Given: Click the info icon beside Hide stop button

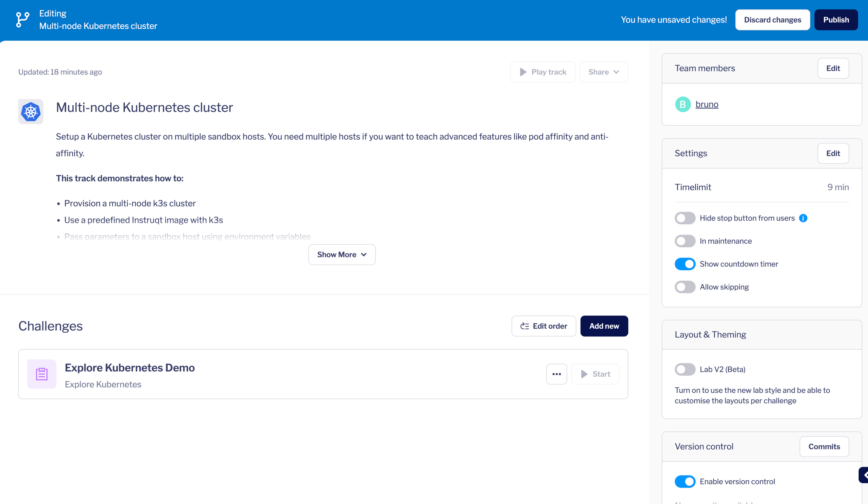Looking at the screenshot, I should (803, 218).
